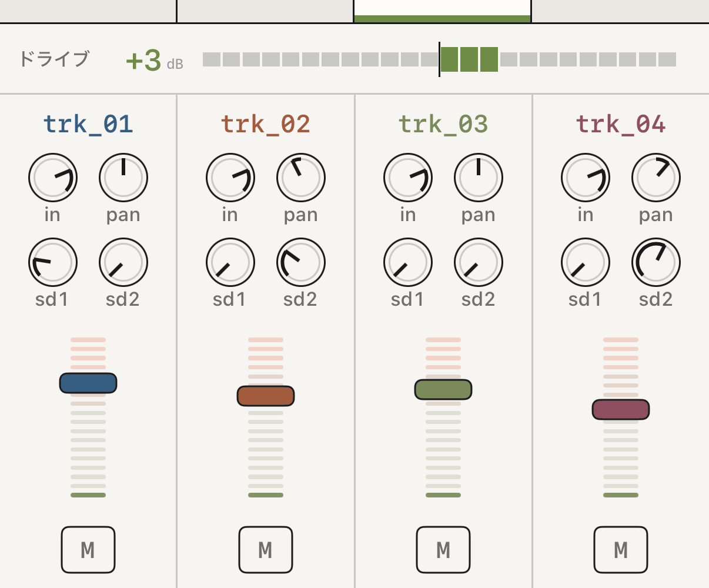Mute track trk_01
Viewport: 709px width, 588px height.
point(88,550)
